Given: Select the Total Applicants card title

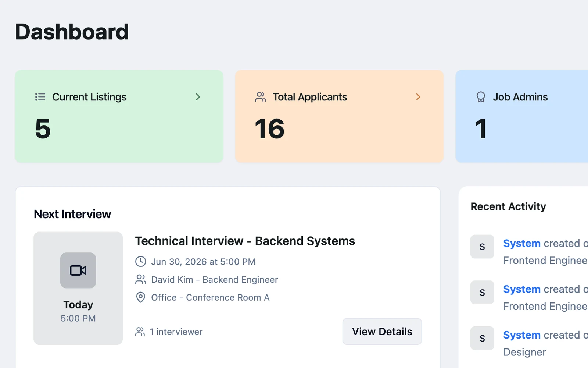Looking at the screenshot, I should coord(310,97).
